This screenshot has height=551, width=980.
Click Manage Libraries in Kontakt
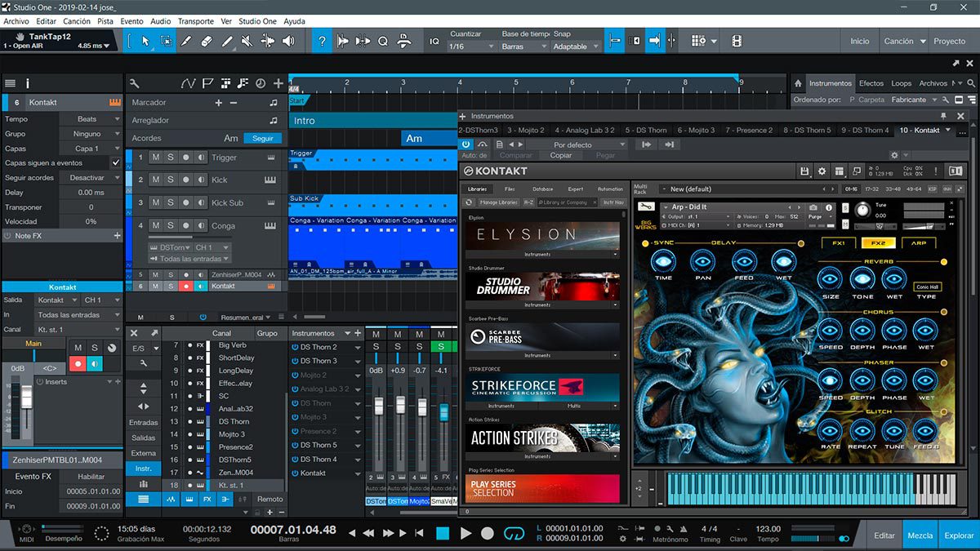coord(499,202)
